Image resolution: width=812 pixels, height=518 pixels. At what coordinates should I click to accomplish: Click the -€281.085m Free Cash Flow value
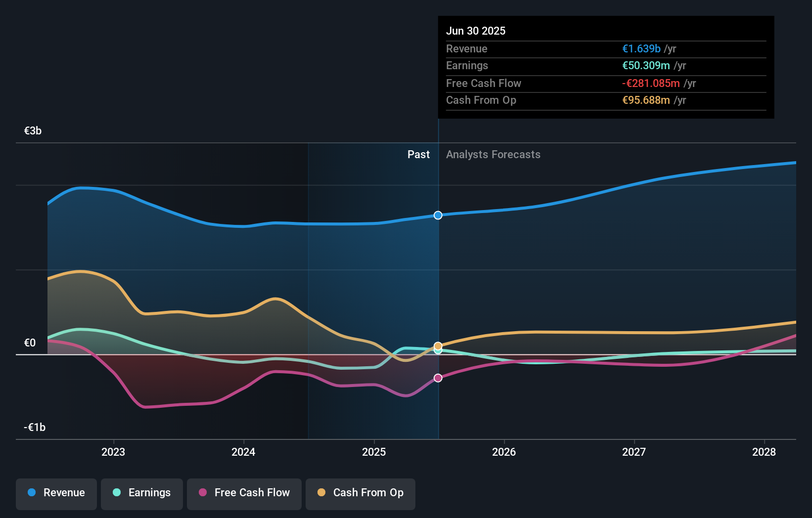pyautogui.click(x=651, y=83)
